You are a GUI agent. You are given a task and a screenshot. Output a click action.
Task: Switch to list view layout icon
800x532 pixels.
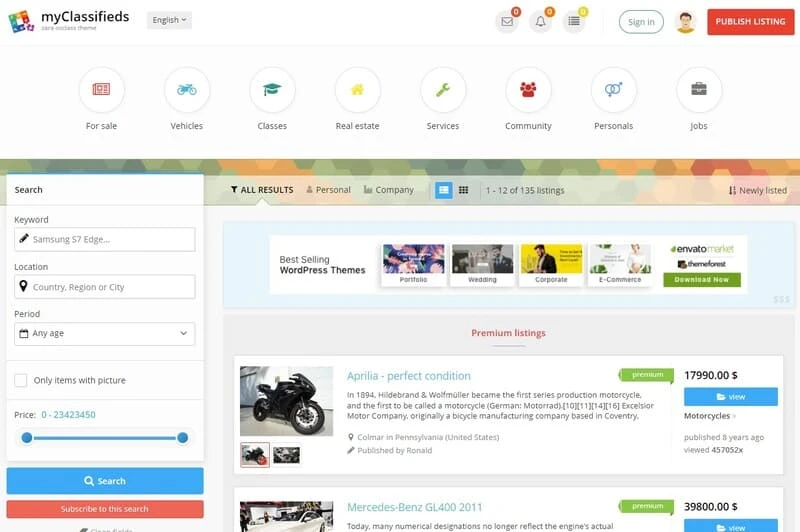[x=443, y=190]
